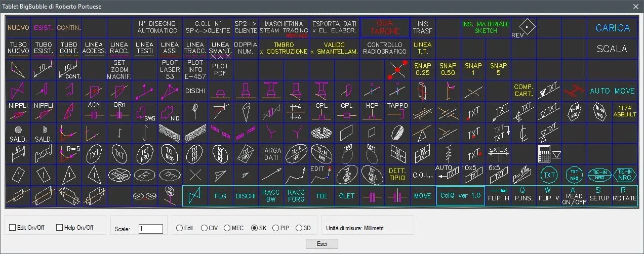Toggle the Help On/Off checkbox
644x254 pixels.
pyautogui.click(x=60, y=228)
